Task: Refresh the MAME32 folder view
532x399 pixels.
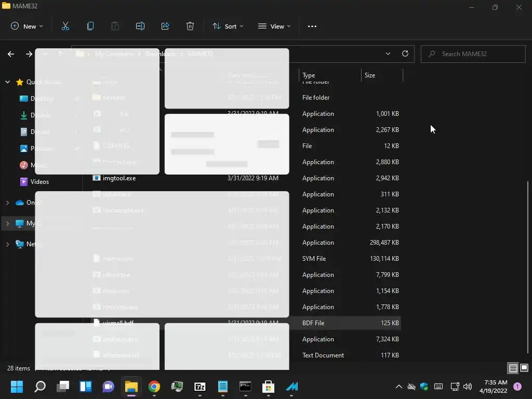Action: (x=405, y=54)
